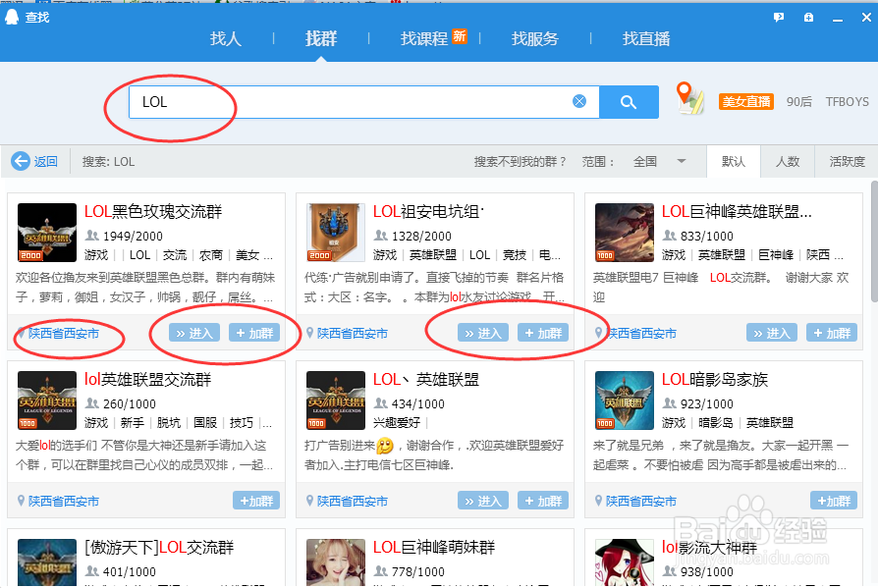
Task: Open 找课程 tab
Action: coord(424,38)
